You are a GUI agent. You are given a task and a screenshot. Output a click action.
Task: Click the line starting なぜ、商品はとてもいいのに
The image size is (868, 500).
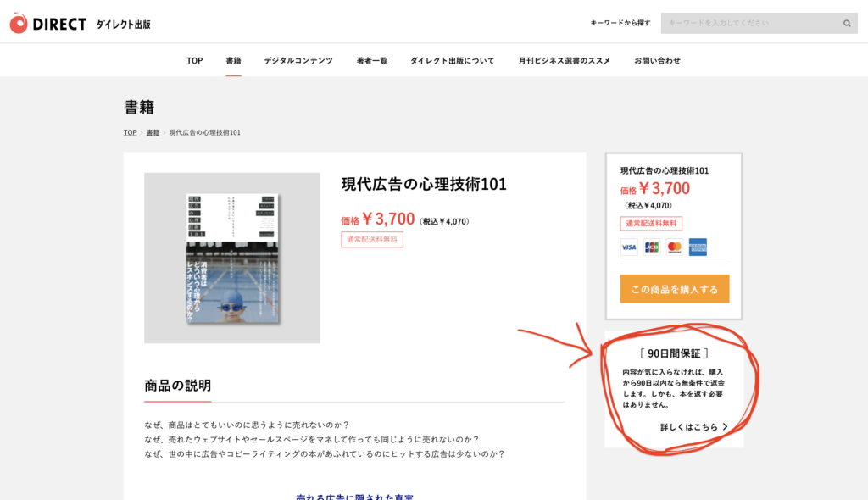247,425
